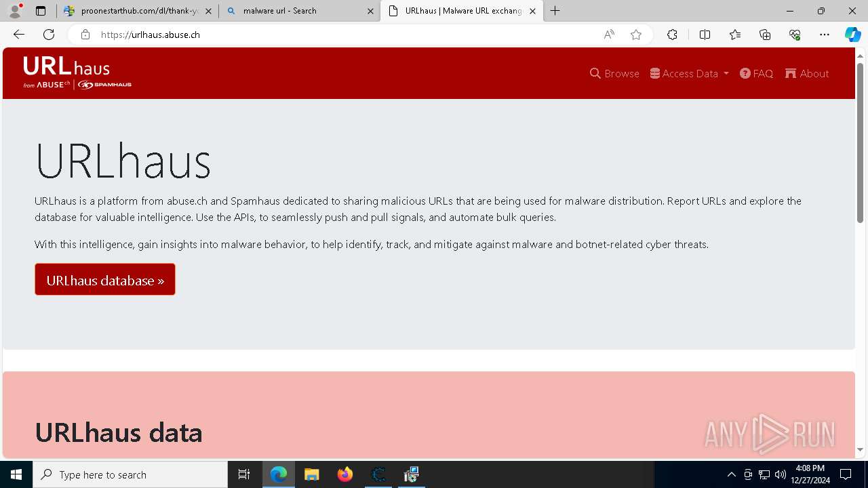This screenshot has height=488, width=868.
Task: Open Task View on the taskbar
Action: click(244, 474)
